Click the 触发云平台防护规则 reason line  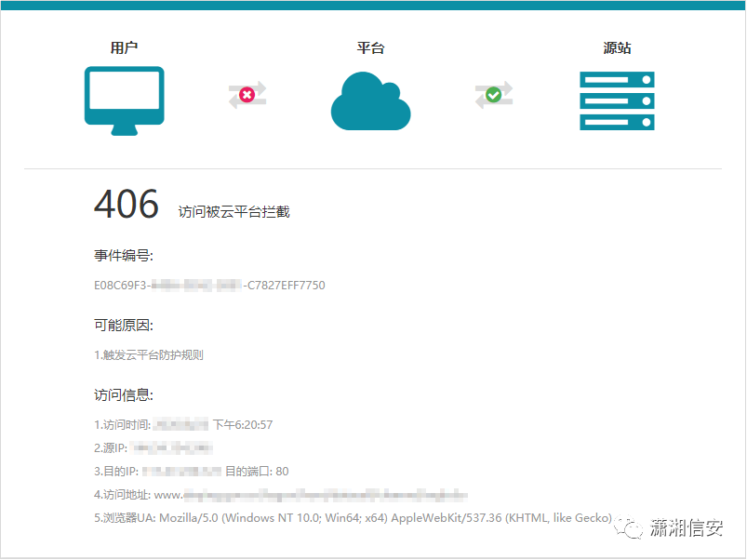tap(149, 354)
